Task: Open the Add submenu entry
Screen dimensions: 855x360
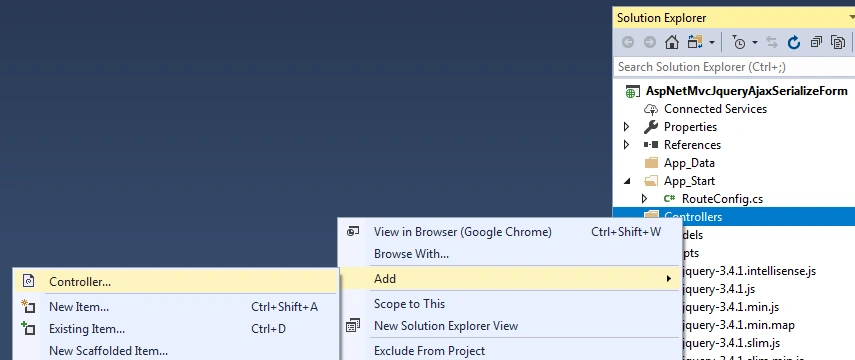Action: click(509, 279)
